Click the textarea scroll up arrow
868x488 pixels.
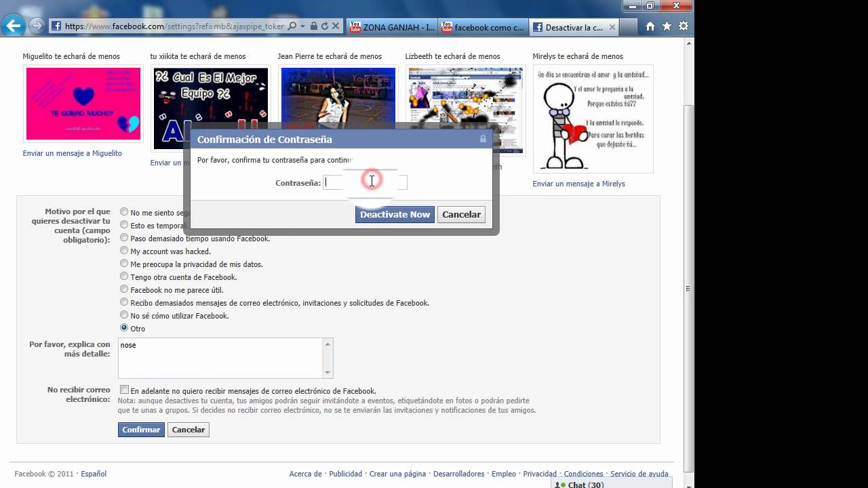(x=328, y=344)
